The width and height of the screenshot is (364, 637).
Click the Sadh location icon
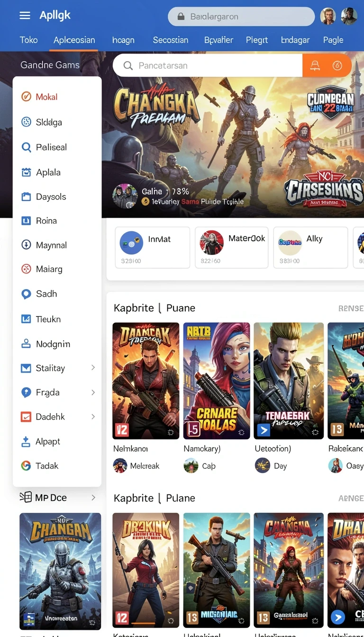(27, 294)
